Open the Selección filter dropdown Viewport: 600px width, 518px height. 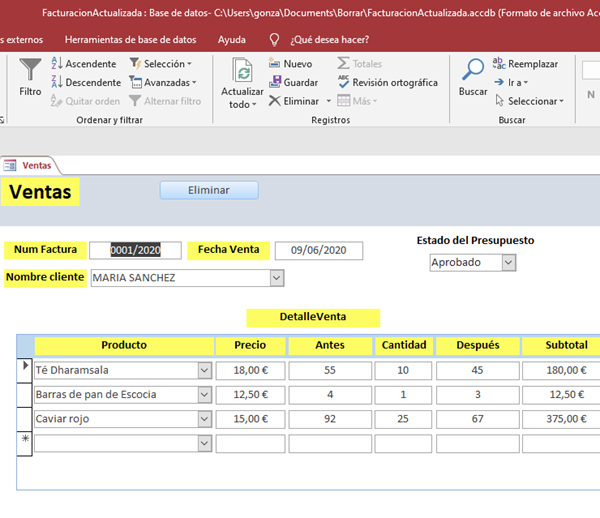pos(163,64)
